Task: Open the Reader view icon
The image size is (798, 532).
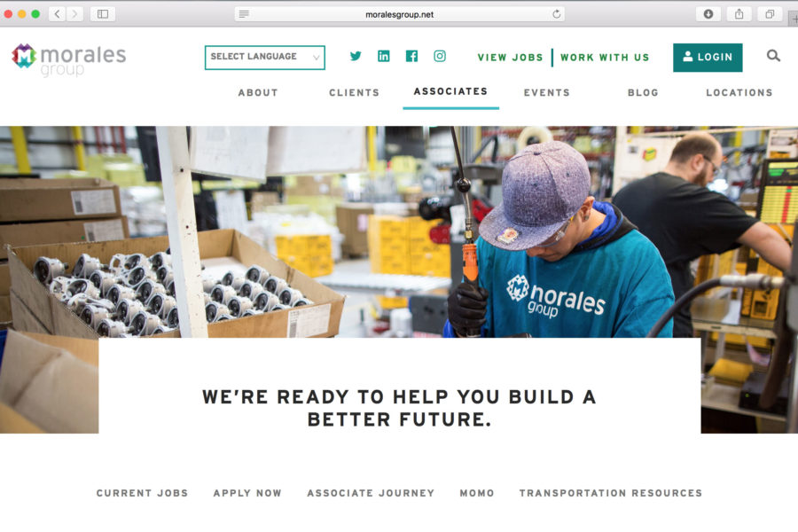Action: (244, 14)
